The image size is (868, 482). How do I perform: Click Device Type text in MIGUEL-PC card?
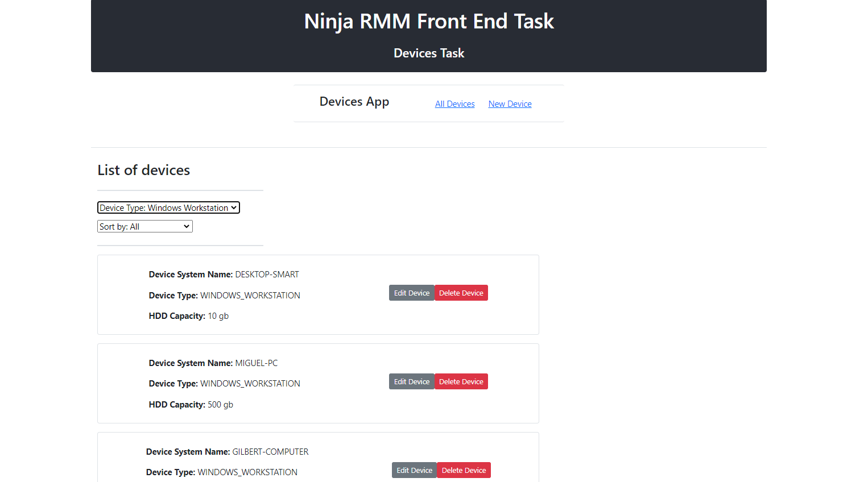point(225,384)
